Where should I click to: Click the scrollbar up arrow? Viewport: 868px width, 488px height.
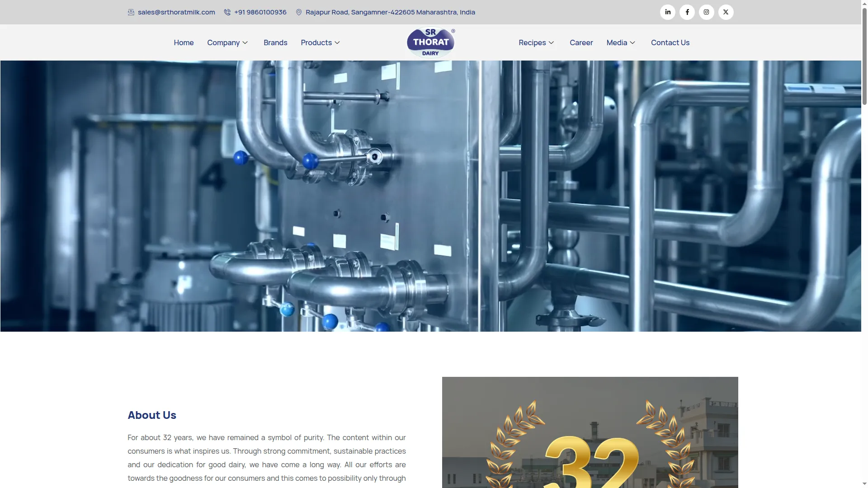[864, 4]
